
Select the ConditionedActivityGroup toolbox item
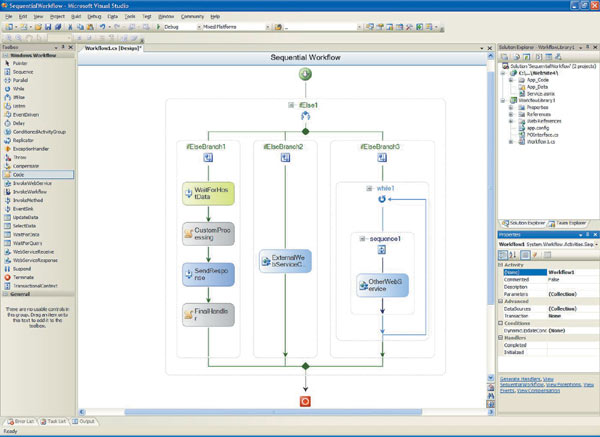[x=38, y=132]
